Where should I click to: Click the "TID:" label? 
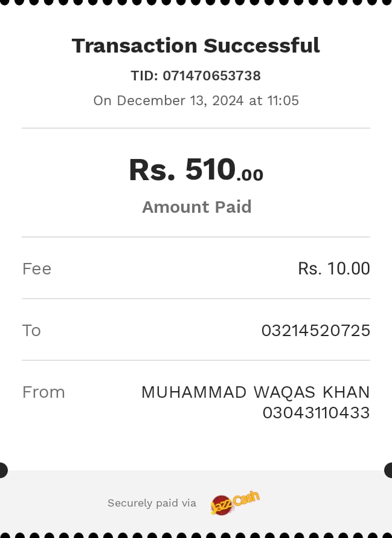coord(144,76)
